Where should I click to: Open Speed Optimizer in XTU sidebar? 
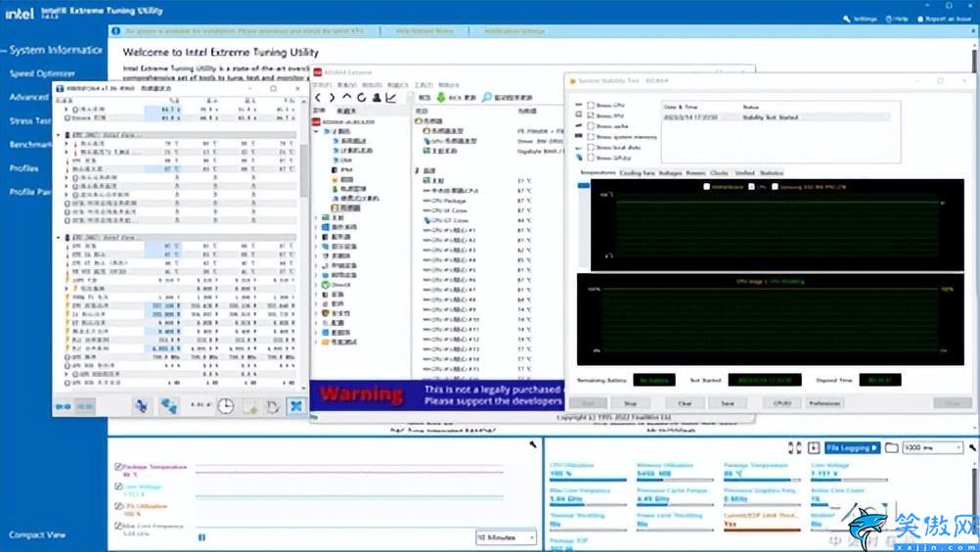tap(42, 73)
